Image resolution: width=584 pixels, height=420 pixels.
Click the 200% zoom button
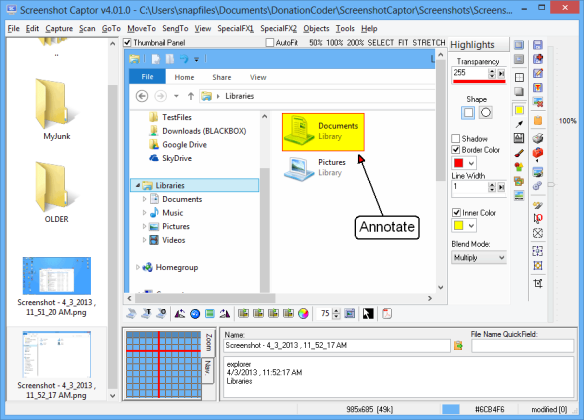(355, 43)
